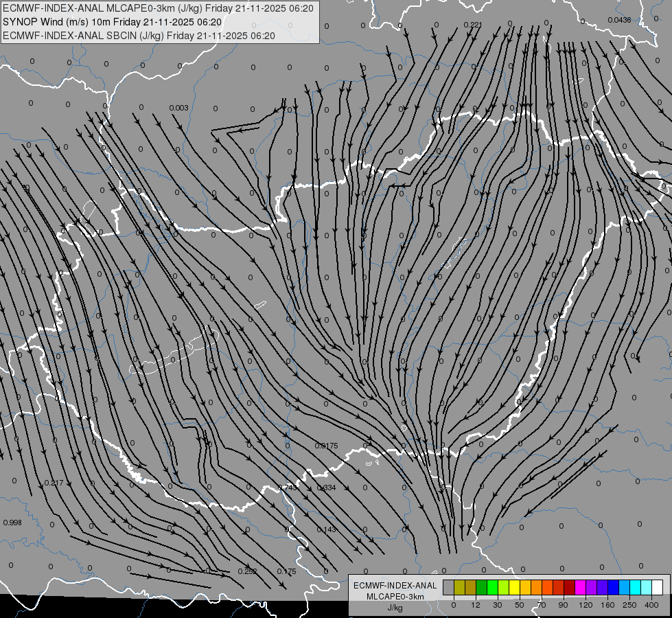The height and width of the screenshot is (618, 672).
Task: Click the map value 0.221
Action: coord(473,25)
